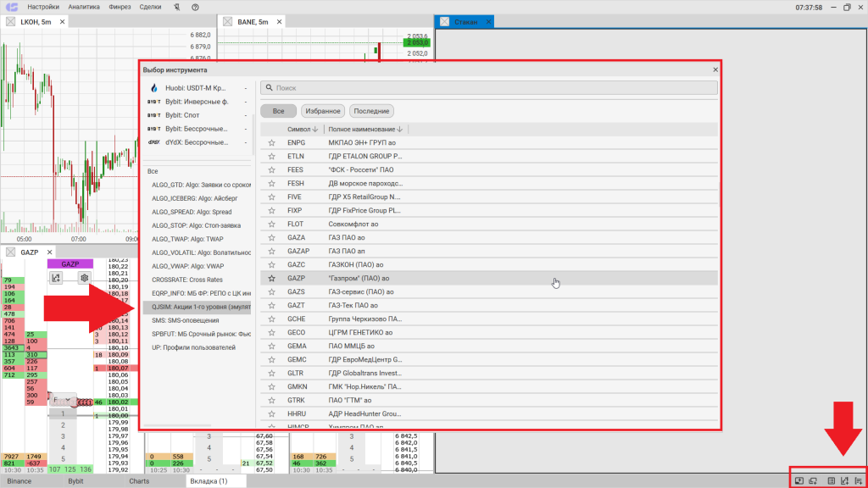The width and height of the screenshot is (868, 488).
Task: Open the Аналитика menu
Action: point(84,7)
